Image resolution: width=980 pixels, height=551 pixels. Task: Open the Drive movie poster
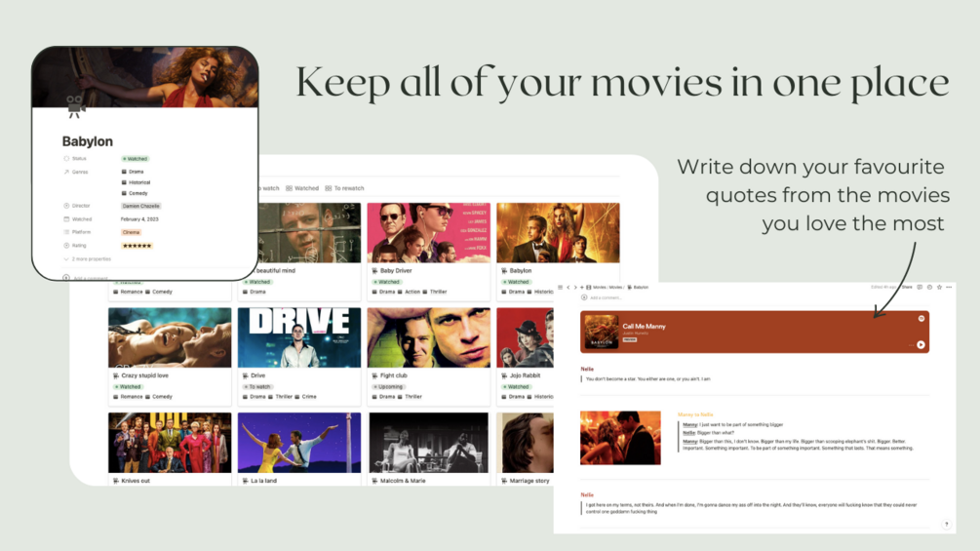299,337
